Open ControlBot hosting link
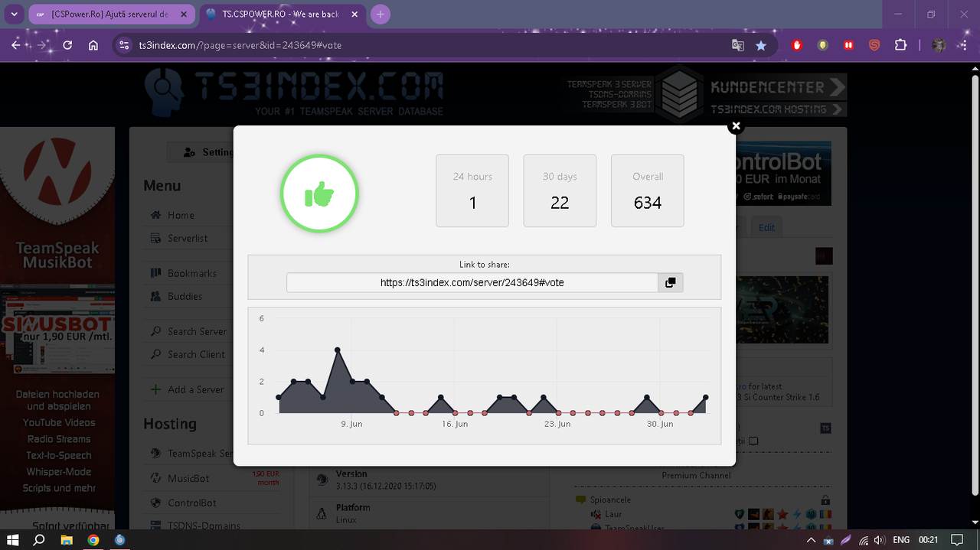 coord(191,503)
